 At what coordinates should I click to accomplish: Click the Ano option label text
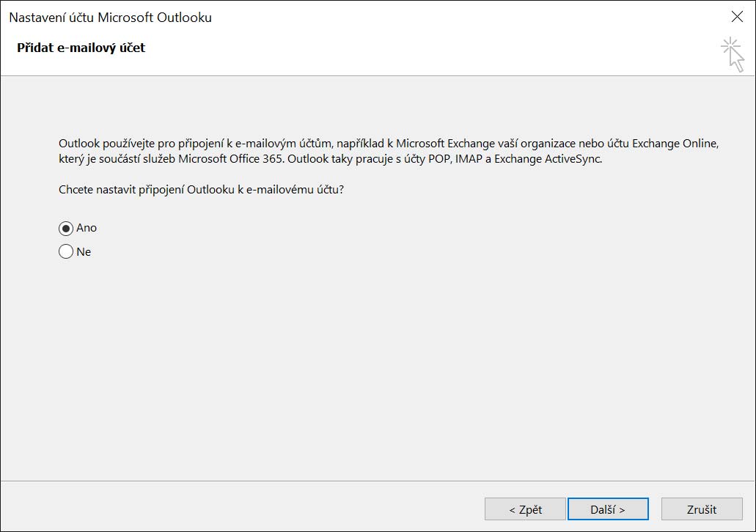pyautogui.click(x=87, y=228)
